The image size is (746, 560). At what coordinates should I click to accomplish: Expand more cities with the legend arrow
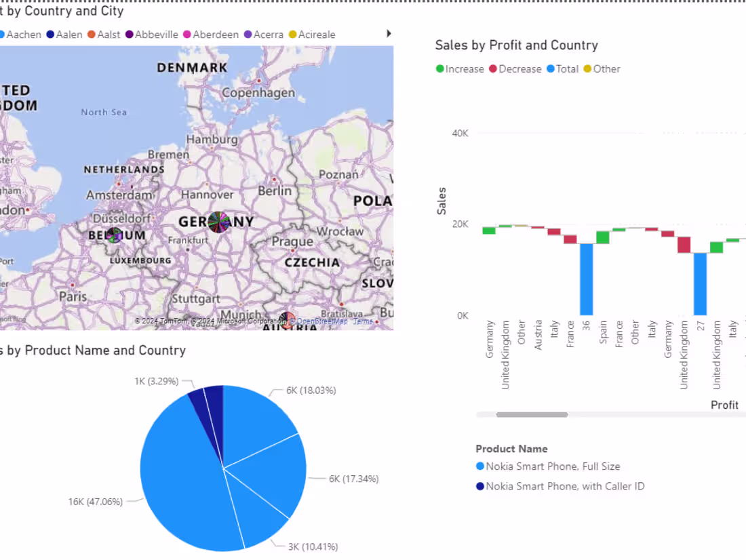388,33
